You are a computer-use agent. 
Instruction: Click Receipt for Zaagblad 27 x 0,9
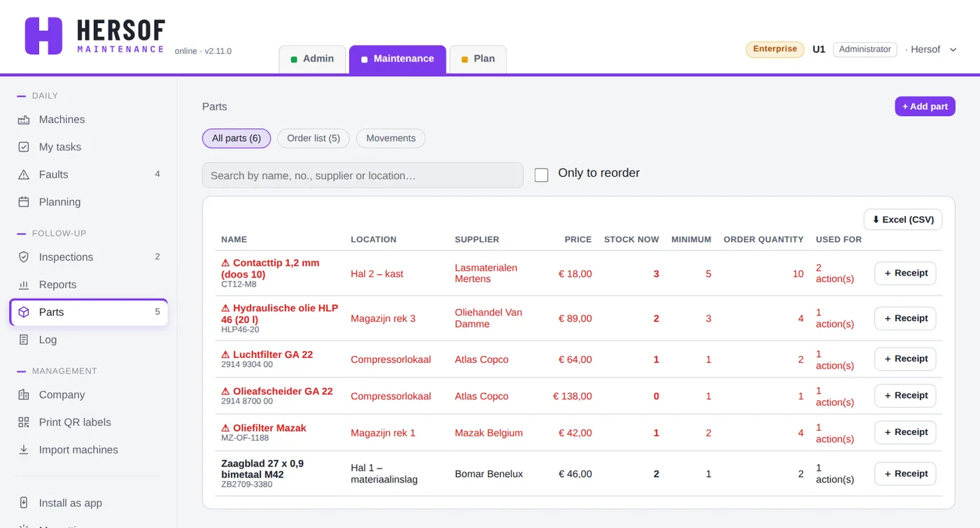point(905,474)
